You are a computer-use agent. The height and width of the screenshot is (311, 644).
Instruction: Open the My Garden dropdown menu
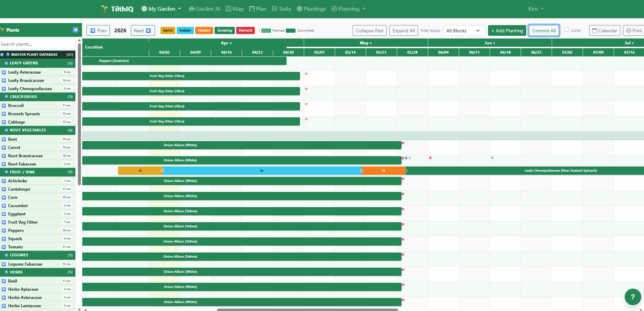[161, 9]
